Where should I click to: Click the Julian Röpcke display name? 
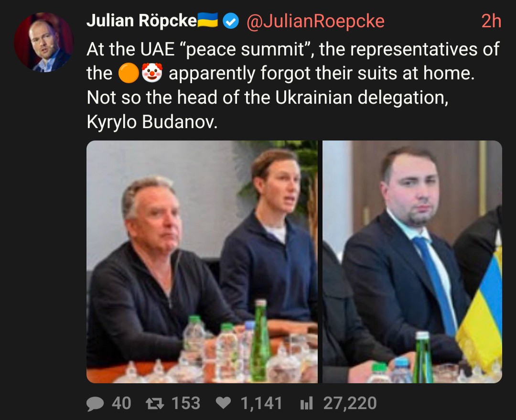click(x=141, y=21)
